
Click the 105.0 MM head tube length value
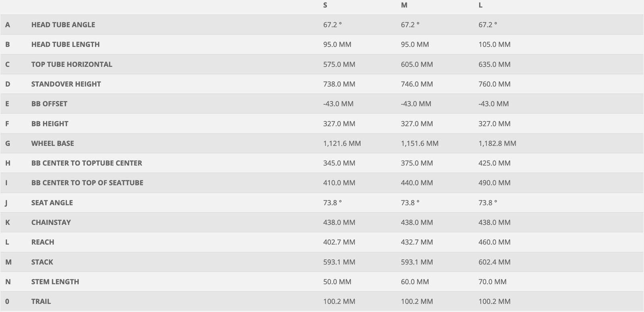pos(494,44)
